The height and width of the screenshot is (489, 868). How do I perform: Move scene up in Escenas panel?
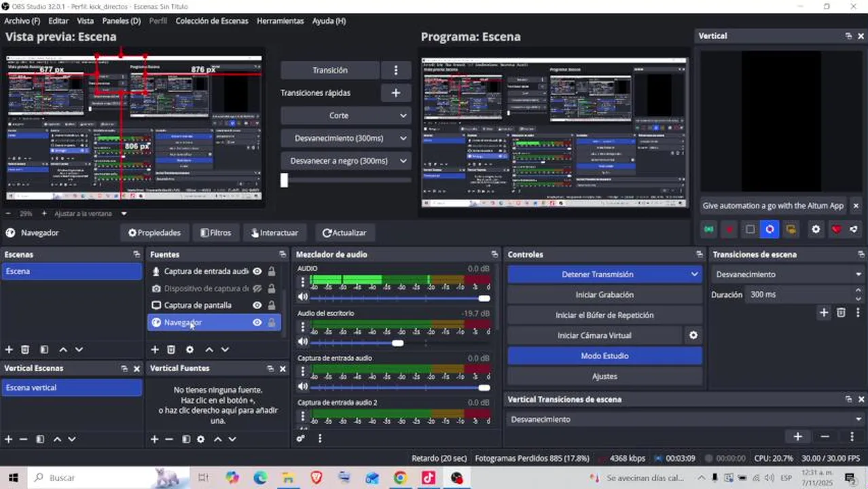63,350
